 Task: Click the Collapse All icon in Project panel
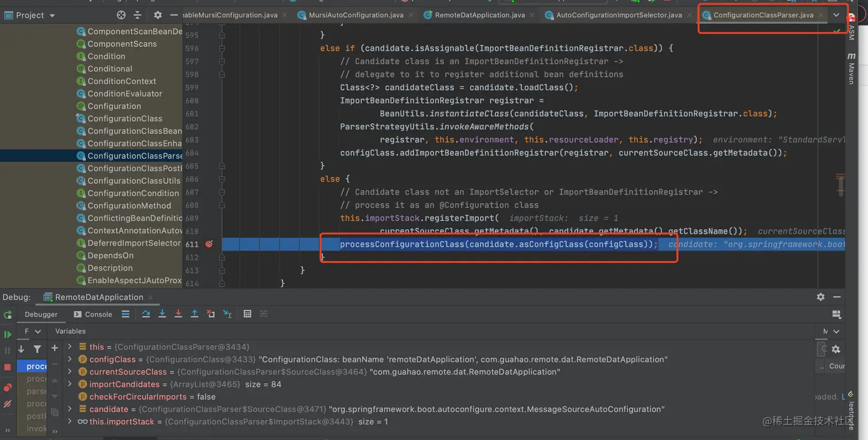[x=137, y=16]
